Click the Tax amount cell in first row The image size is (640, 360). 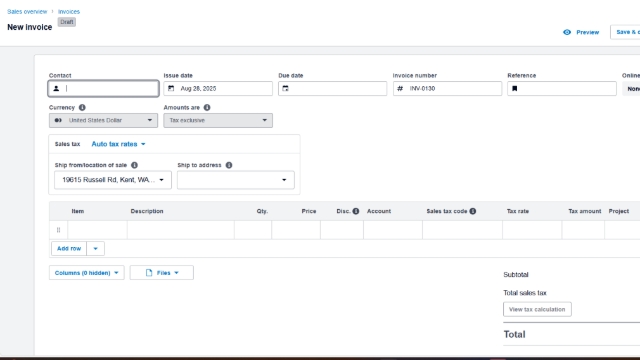(583, 230)
